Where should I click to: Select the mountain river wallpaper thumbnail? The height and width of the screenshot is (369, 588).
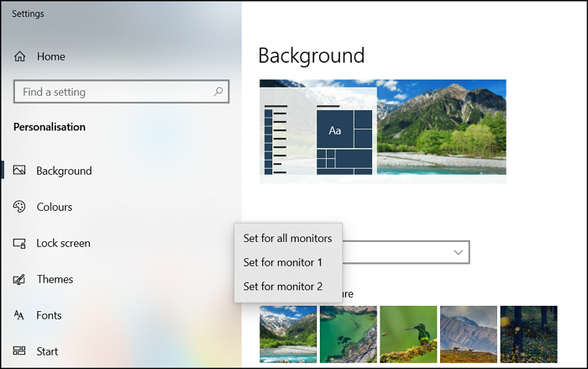pos(288,334)
